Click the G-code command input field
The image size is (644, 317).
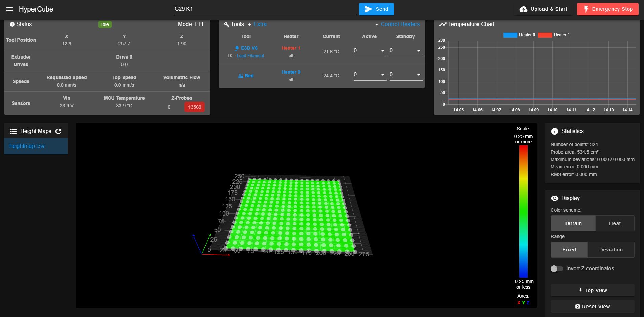coord(265,9)
